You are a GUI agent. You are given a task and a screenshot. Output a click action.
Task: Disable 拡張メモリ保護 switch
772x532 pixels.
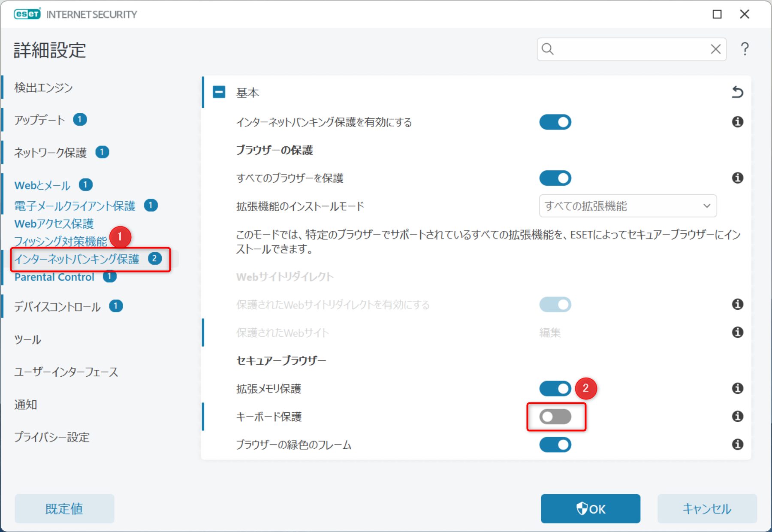(x=555, y=389)
